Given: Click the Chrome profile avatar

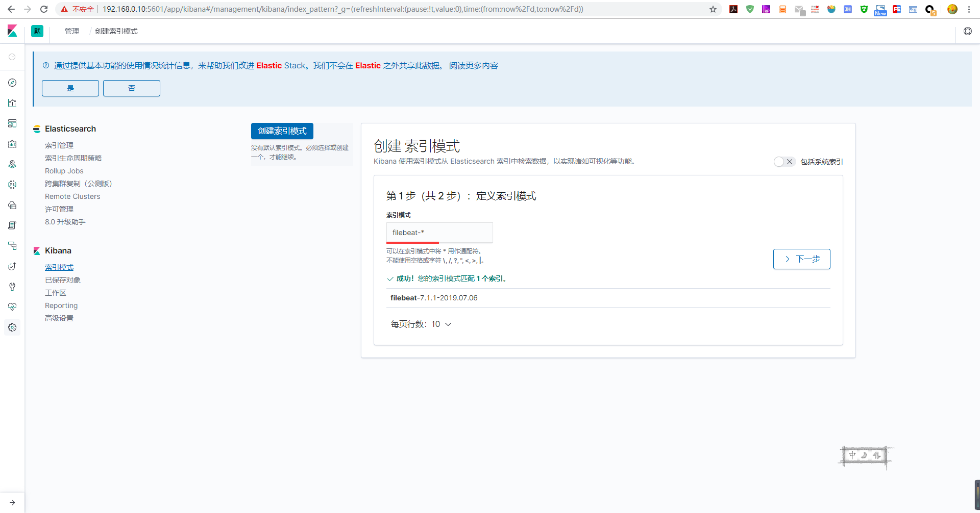Looking at the screenshot, I should pos(952,9).
